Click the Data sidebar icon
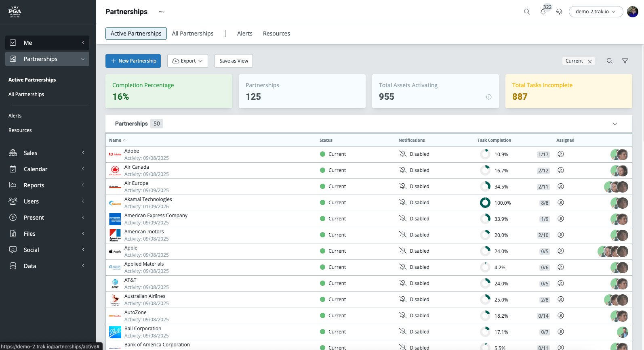The image size is (644, 350). [x=13, y=266]
